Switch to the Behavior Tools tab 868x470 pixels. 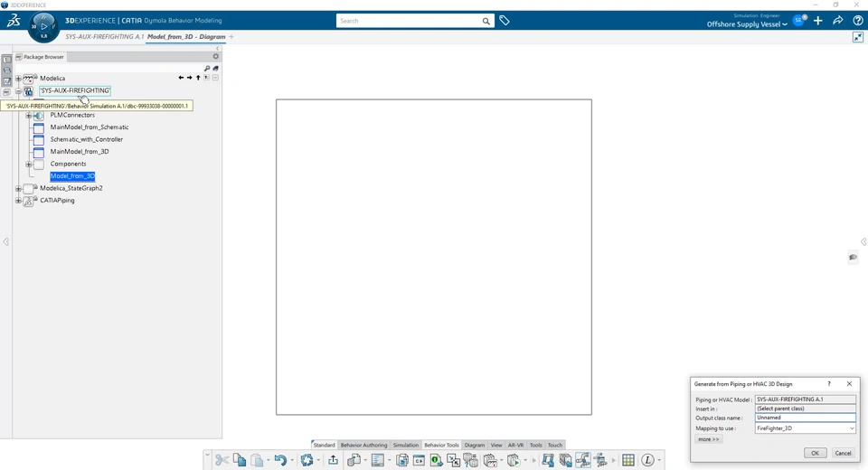coord(441,445)
